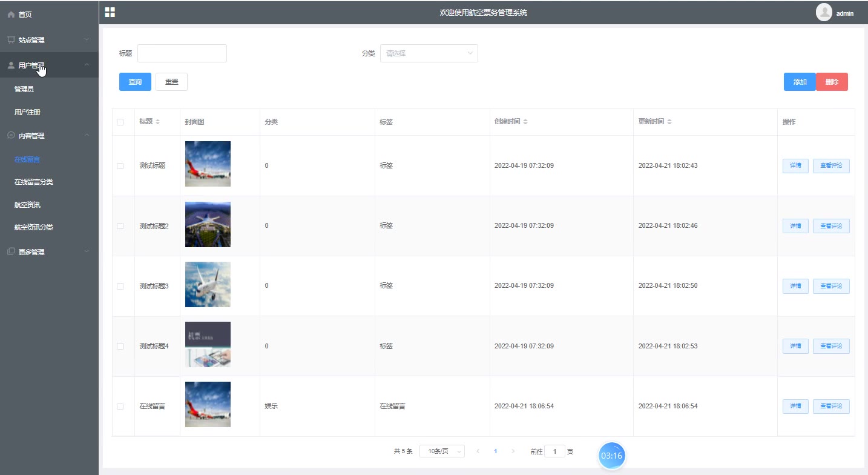
Task: Click the red 删除 button
Action: [832, 82]
